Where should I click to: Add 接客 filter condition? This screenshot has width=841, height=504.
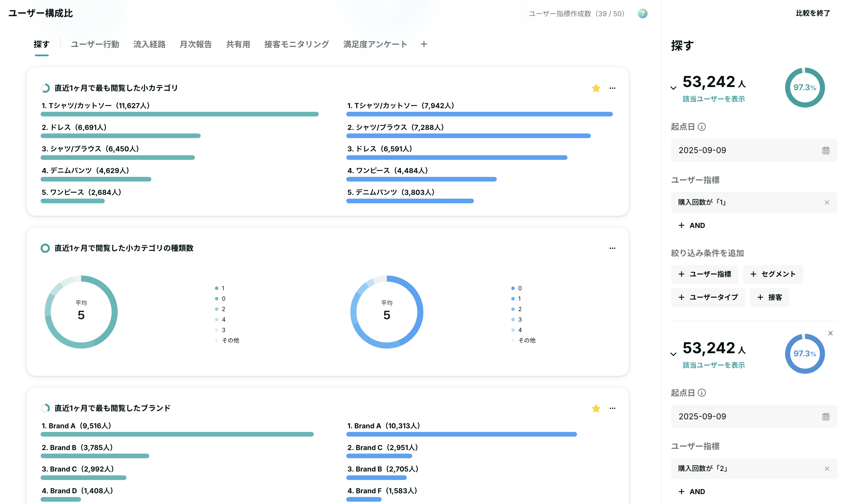[769, 298]
